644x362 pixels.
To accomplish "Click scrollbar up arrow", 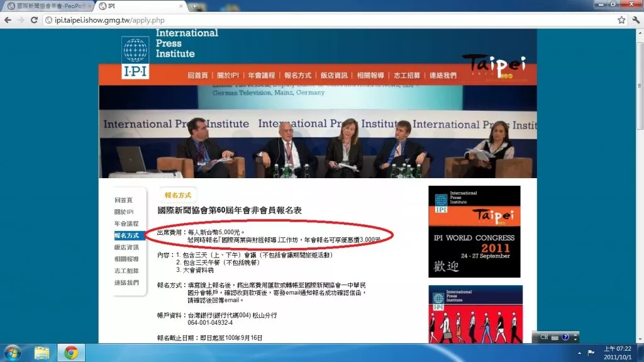I will click(640, 33).
